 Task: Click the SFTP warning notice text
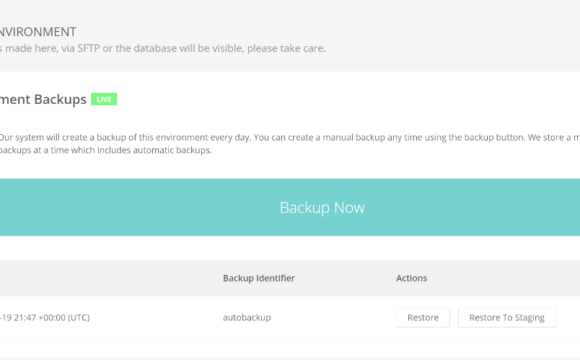click(163, 48)
